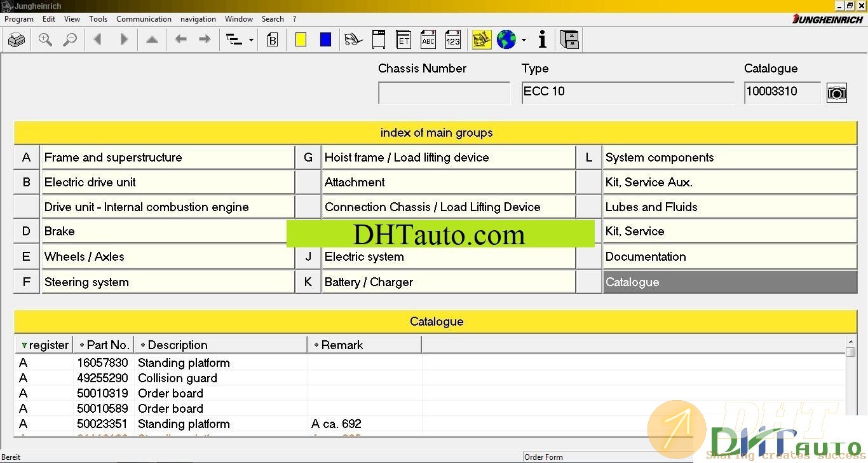The height and width of the screenshot is (463, 868).
Task: Open the Search menu
Action: [x=273, y=19]
